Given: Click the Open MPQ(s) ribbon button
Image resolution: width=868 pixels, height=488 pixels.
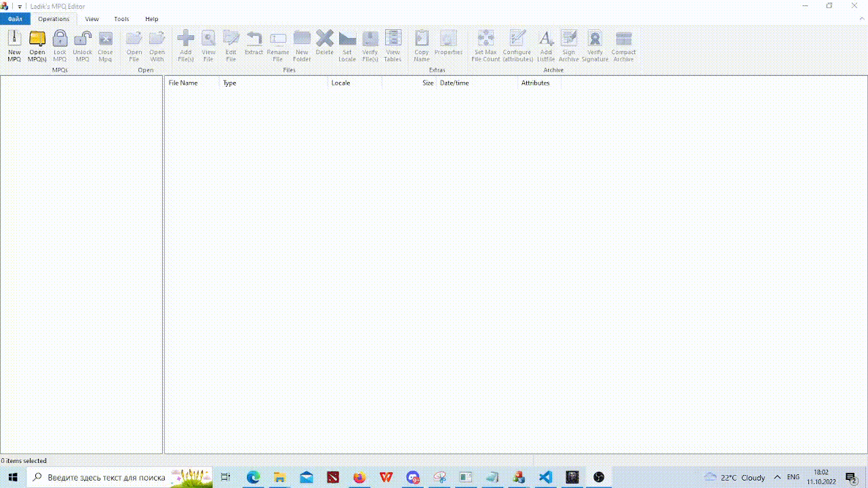Looking at the screenshot, I should coord(37,46).
